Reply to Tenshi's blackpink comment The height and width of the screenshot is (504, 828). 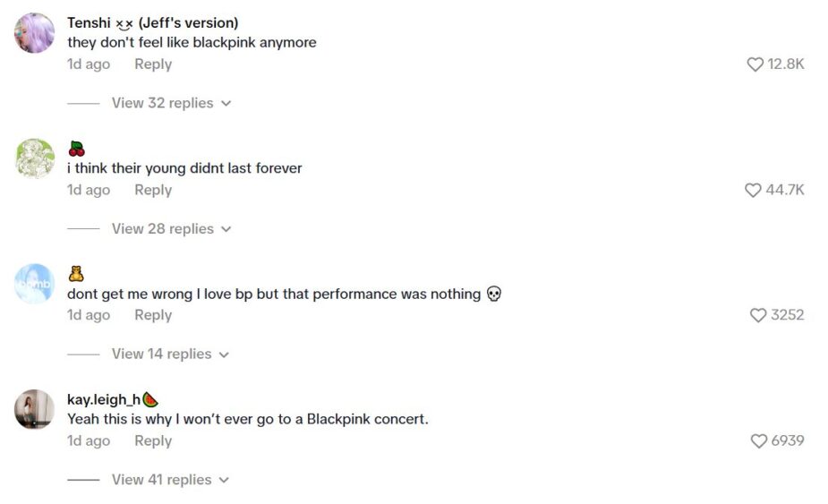[153, 64]
